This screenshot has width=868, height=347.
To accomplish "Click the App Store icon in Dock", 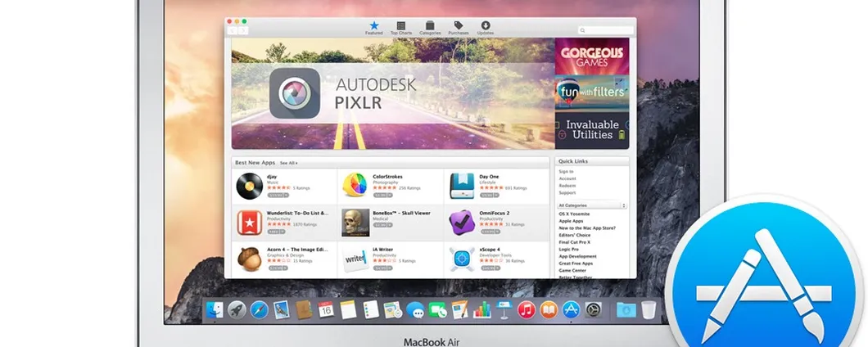I will (x=571, y=309).
